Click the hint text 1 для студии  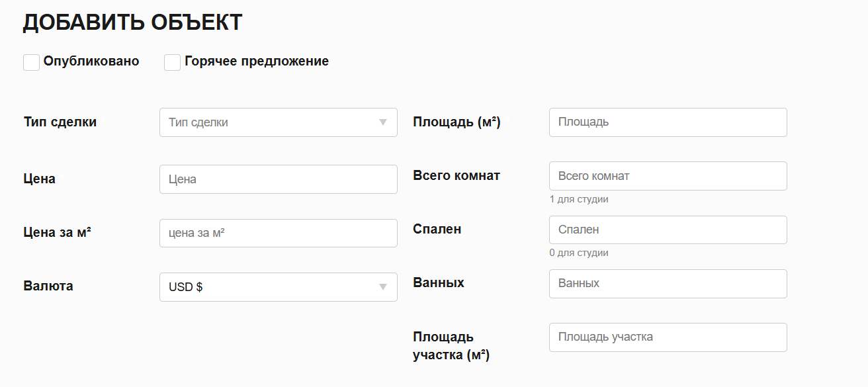tap(579, 199)
